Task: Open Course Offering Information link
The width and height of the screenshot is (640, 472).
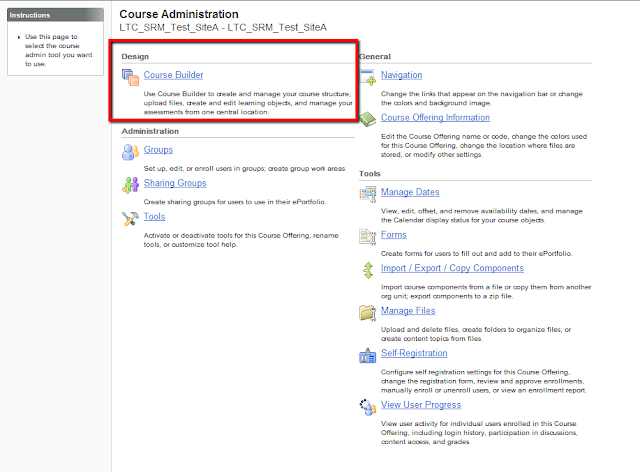Action: pyautogui.click(x=435, y=118)
